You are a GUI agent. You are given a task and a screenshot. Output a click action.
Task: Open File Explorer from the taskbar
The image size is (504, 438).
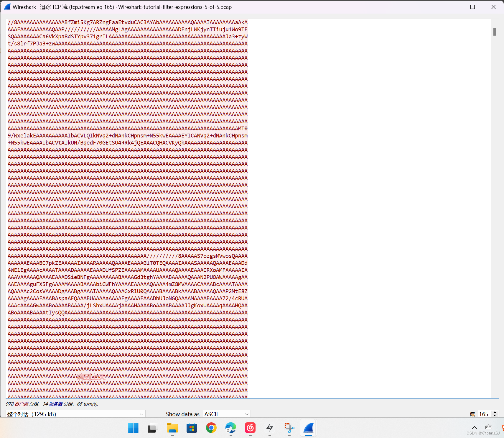coord(172,428)
